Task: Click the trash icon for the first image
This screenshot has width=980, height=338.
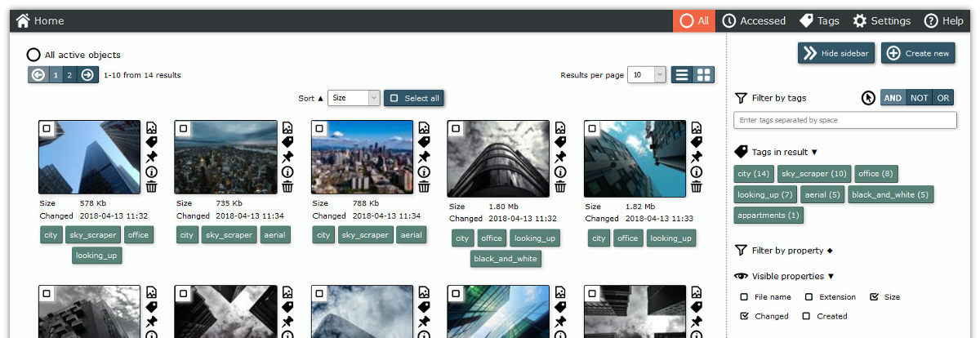Action: click(151, 187)
